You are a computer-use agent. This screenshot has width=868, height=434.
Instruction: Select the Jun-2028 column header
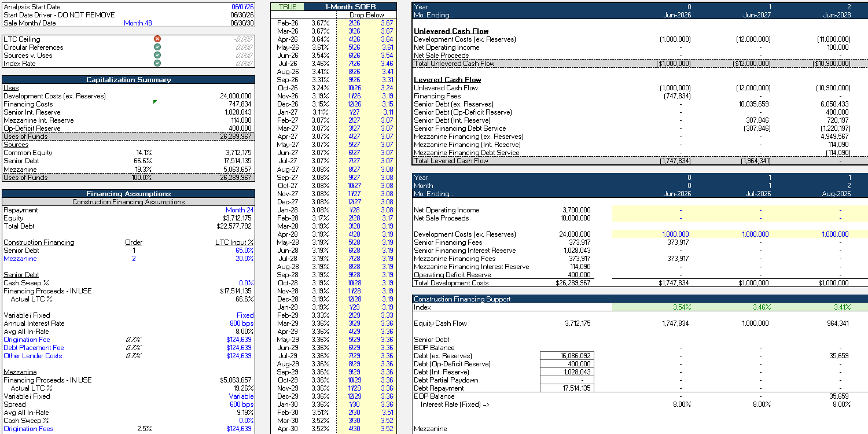[837, 15]
